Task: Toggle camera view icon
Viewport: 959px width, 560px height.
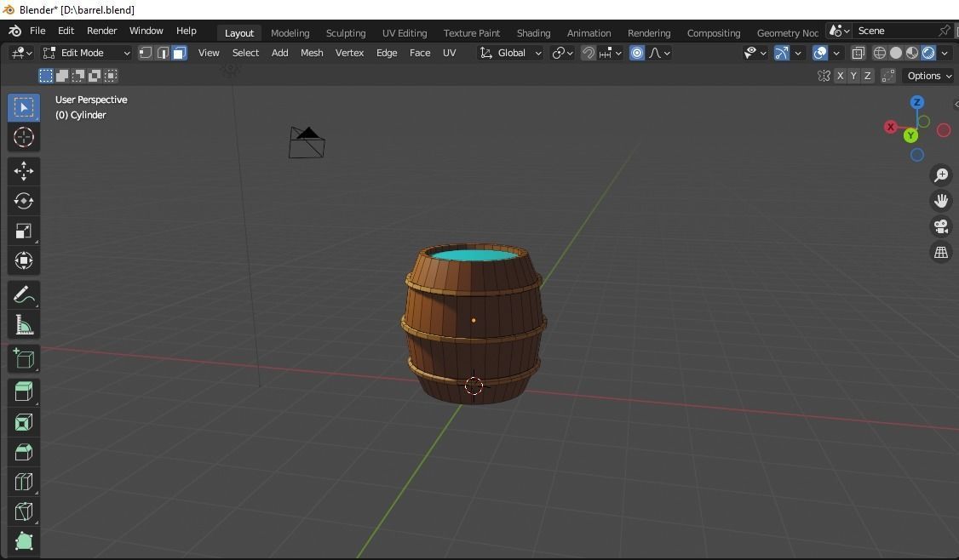Action: [940, 227]
